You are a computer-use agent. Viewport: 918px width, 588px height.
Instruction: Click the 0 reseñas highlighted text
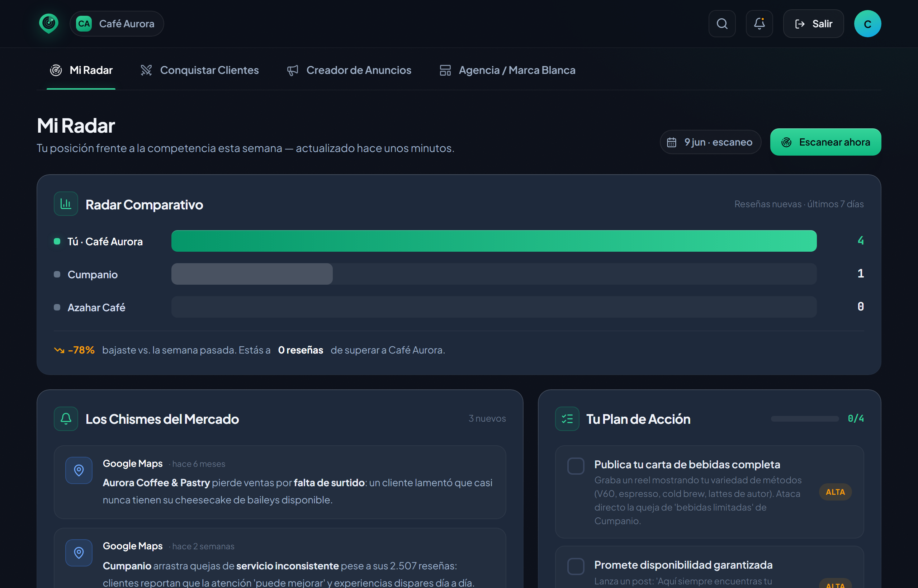point(301,350)
